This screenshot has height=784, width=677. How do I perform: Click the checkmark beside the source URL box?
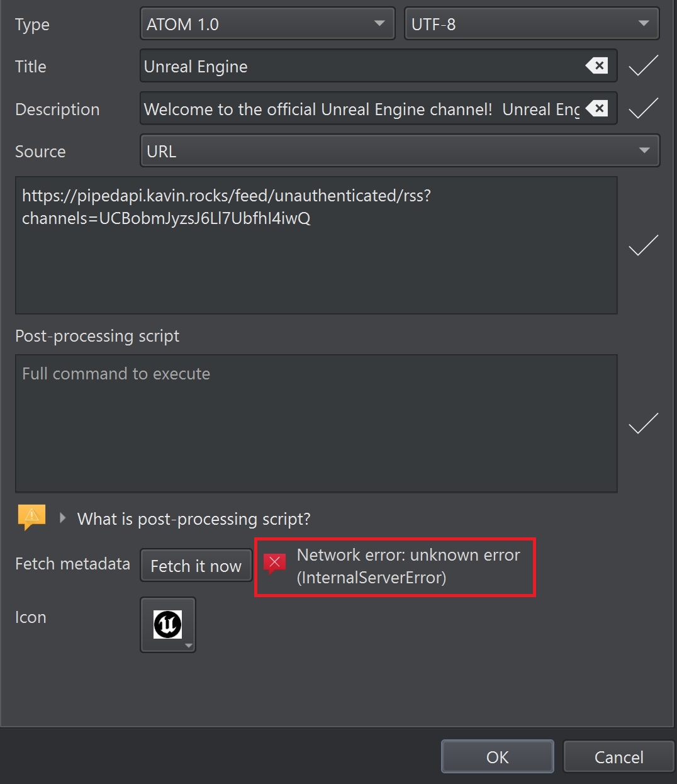click(x=643, y=245)
